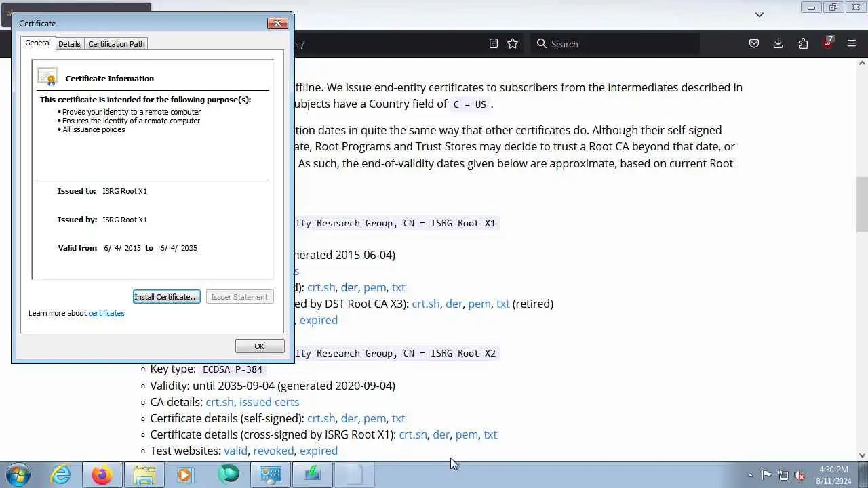The height and width of the screenshot is (488, 868).
Task: Click the Install Certificate button
Action: [x=166, y=297]
